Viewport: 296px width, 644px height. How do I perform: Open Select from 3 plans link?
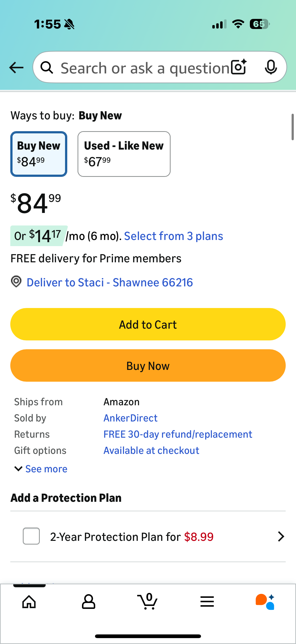173,236
